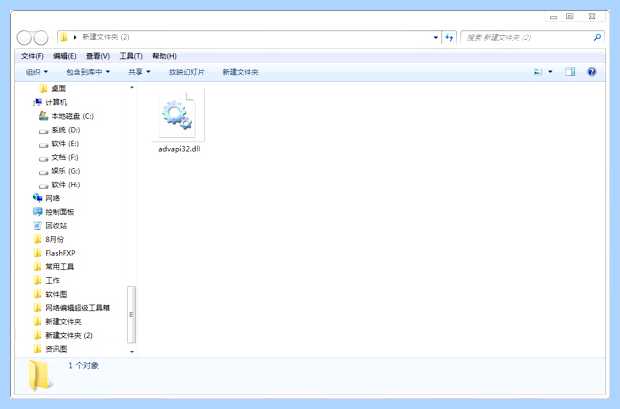
Task: Click the folder icon in address bar
Action: click(64, 37)
